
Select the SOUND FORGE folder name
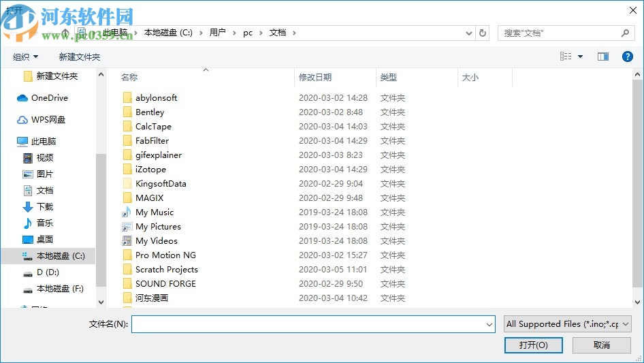165,284
